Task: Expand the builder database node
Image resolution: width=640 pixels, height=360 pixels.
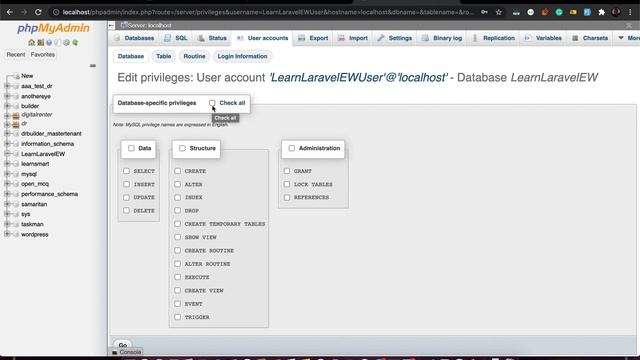Action: (x=7, y=106)
